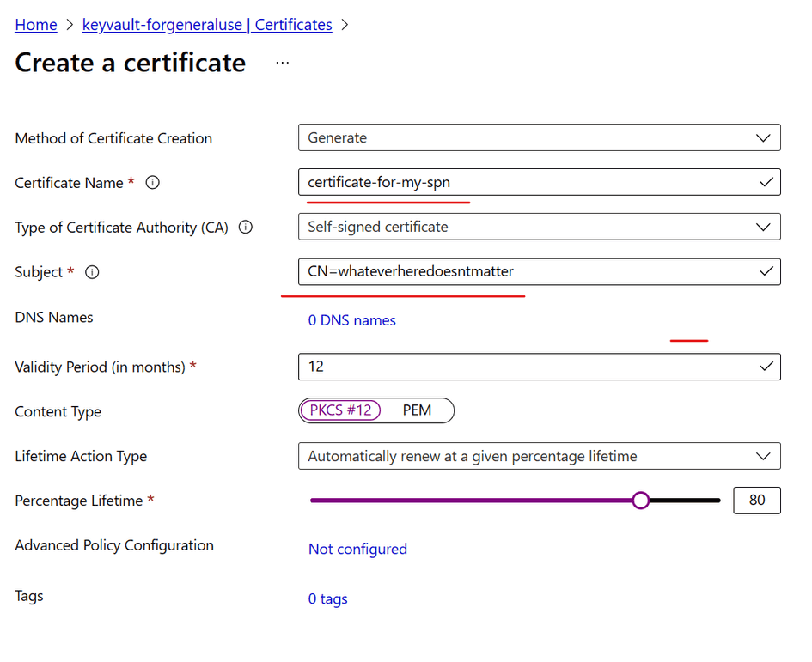812x662 pixels.
Task: Click the ellipsis next to Create a certificate title
Action: [x=282, y=62]
